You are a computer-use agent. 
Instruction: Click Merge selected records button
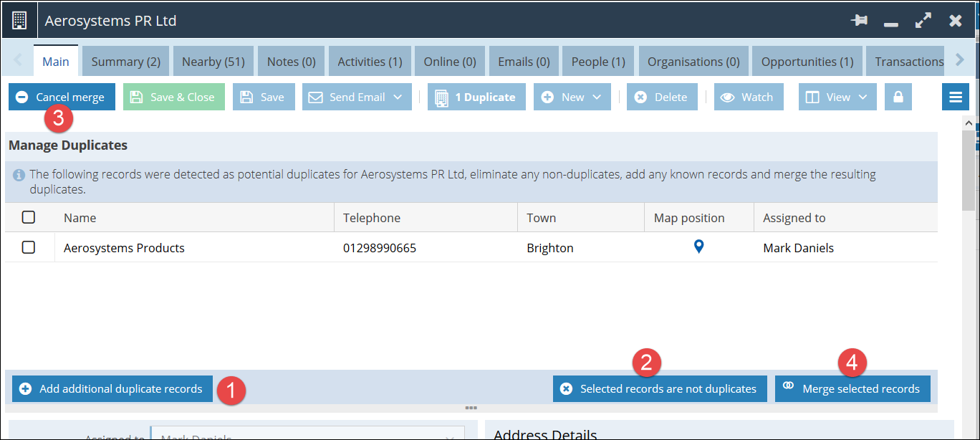click(x=852, y=388)
